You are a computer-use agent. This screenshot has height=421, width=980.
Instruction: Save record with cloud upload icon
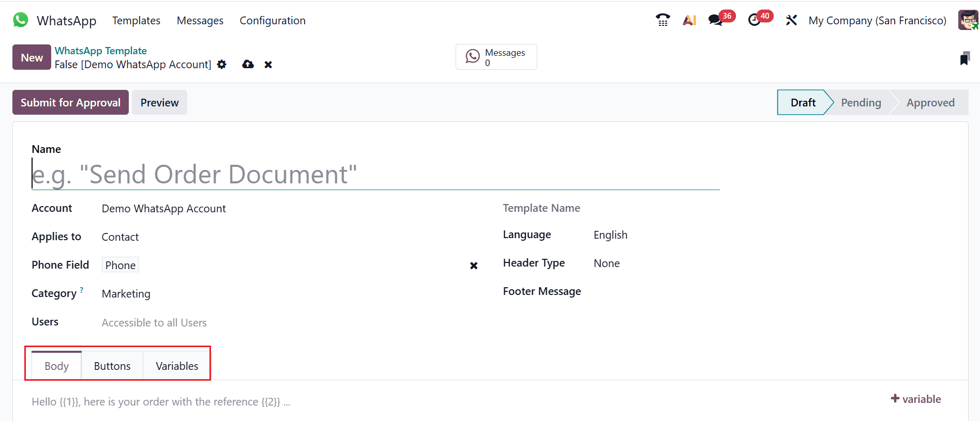click(x=248, y=65)
